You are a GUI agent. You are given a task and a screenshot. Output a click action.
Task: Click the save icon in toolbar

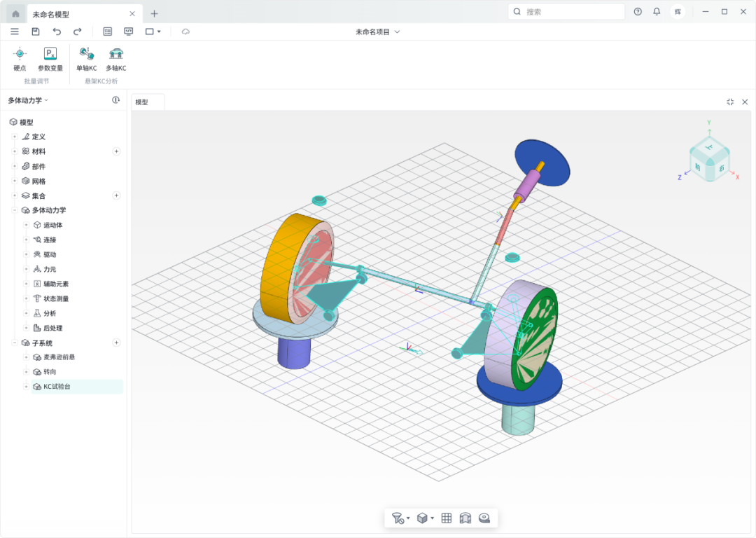[36, 32]
